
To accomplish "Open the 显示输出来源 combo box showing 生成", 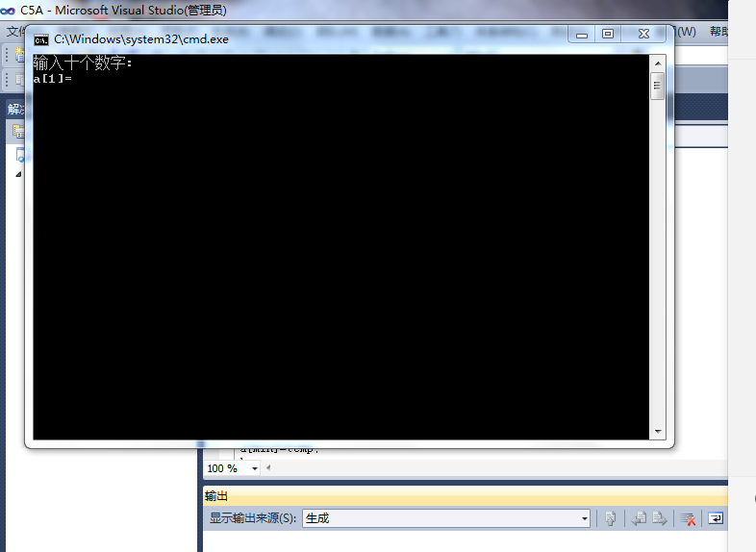I will 446,518.
